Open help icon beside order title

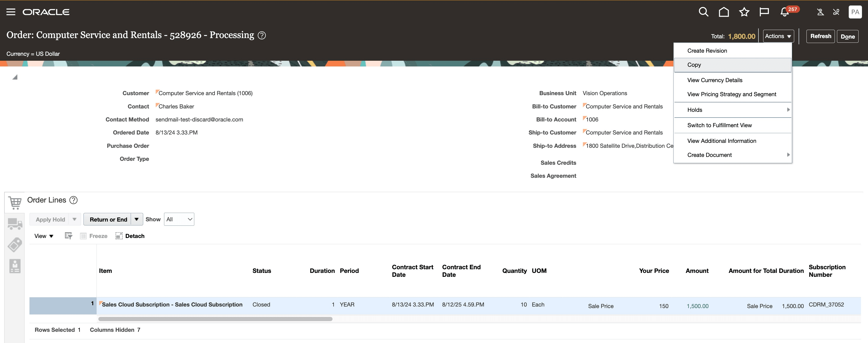coord(262,35)
